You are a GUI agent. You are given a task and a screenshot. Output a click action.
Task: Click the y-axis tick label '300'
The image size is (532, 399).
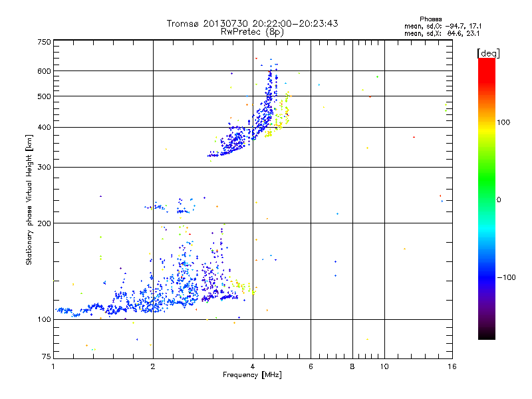tap(44, 168)
